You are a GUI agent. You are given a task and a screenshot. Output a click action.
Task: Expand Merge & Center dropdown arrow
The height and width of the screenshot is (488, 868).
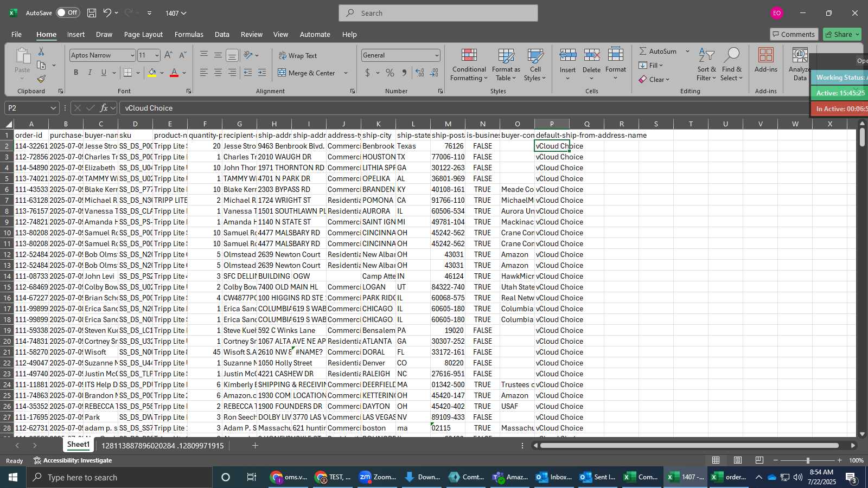tap(346, 73)
